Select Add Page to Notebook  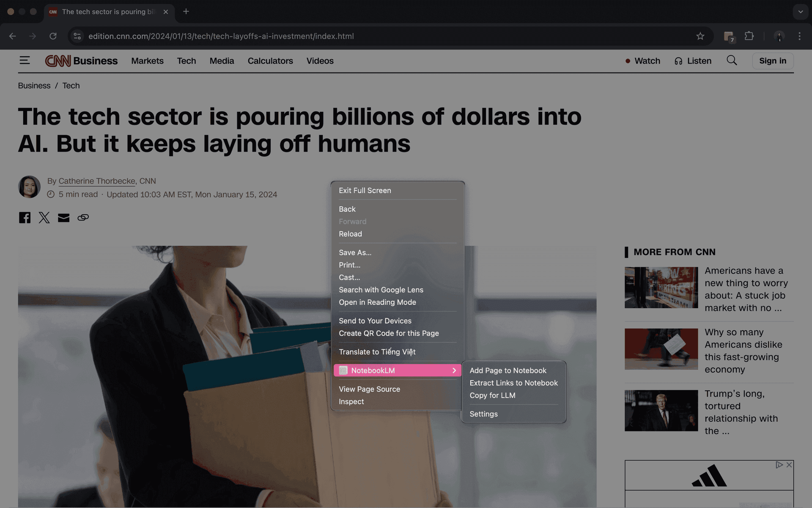[x=507, y=370]
